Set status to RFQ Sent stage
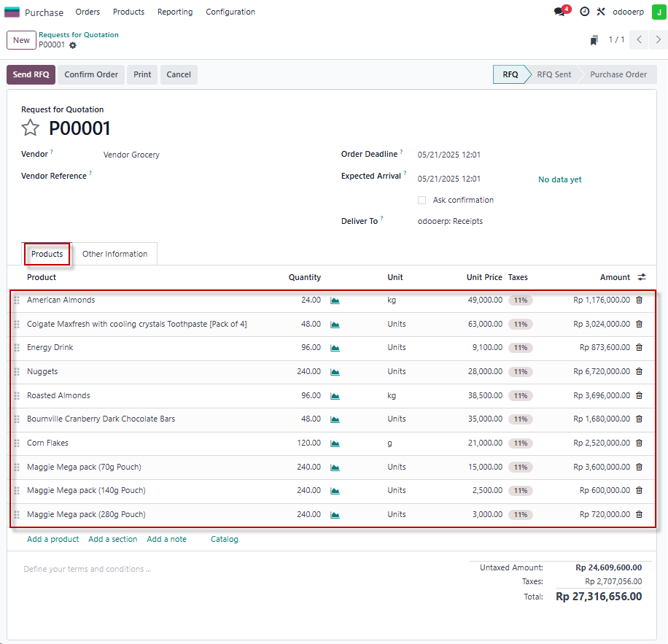Screen dimensions: 668x644 pos(554,74)
